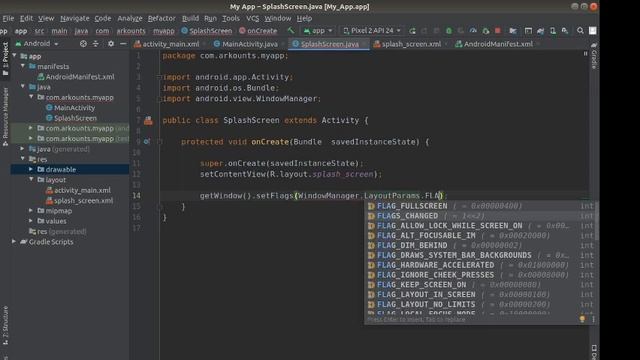
Task: Collapse the layout folder
Action: [31, 180]
